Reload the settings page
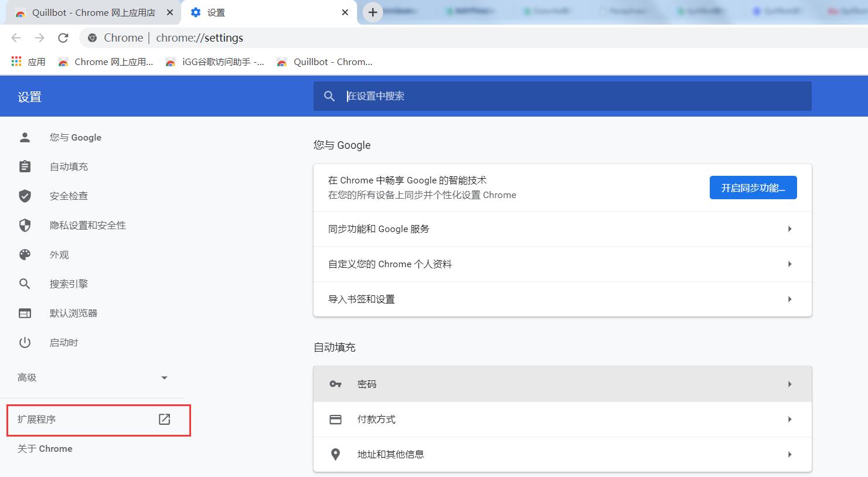The height and width of the screenshot is (477, 868). (63, 38)
